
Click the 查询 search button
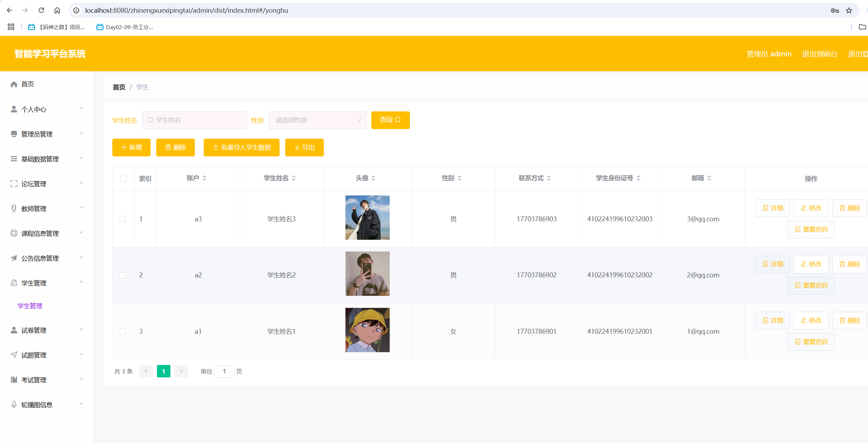click(390, 120)
